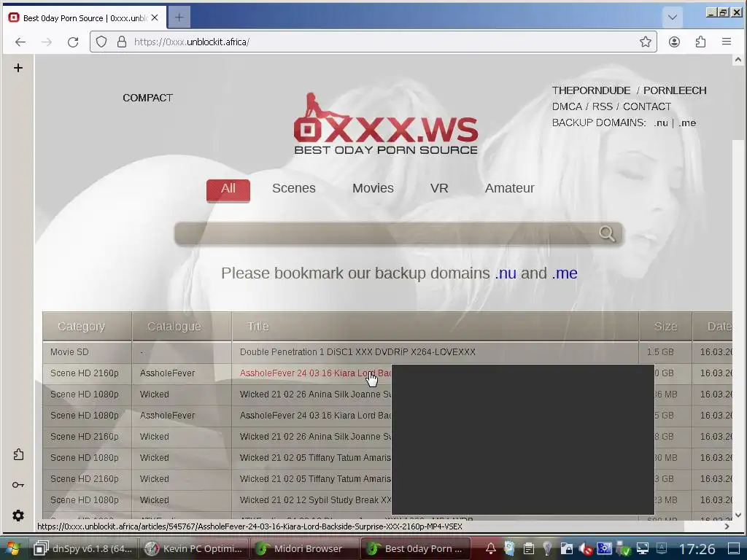Switch to Kevin PC Optimi... taskbar window

click(194, 548)
